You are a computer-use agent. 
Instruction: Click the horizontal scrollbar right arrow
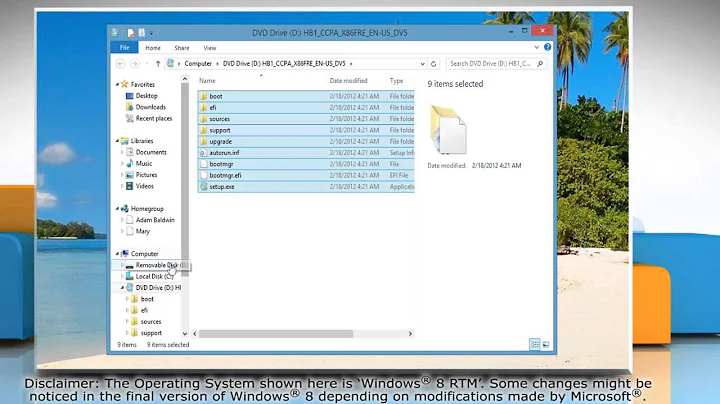410,334
